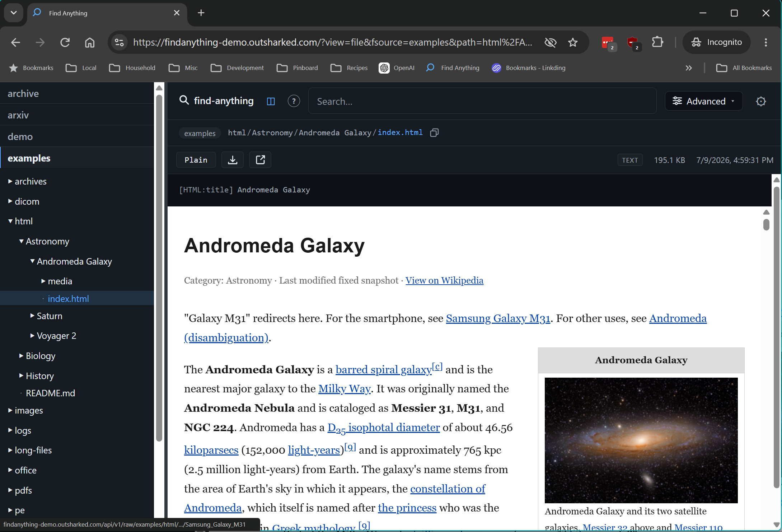Go to browser home page

pos(90,42)
